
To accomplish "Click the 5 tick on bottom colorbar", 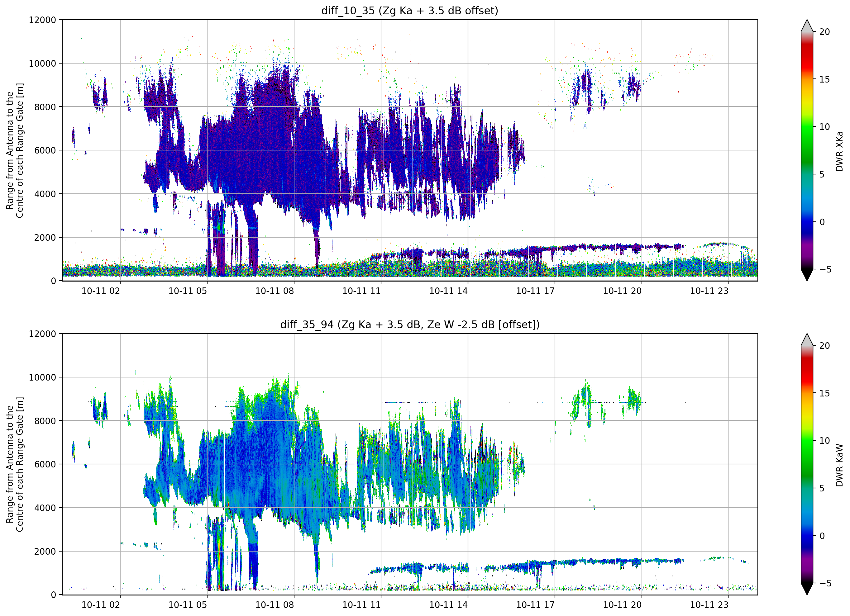I will (x=822, y=488).
